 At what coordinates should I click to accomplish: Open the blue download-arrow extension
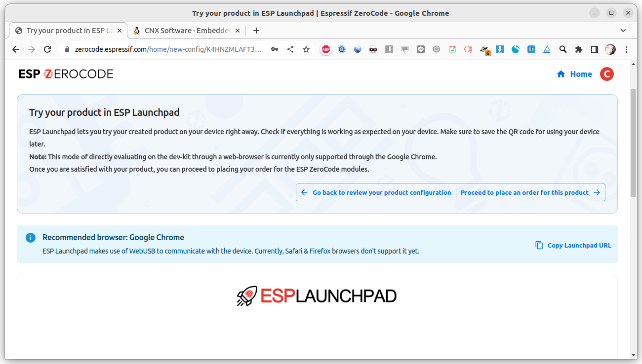(x=500, y=49)
